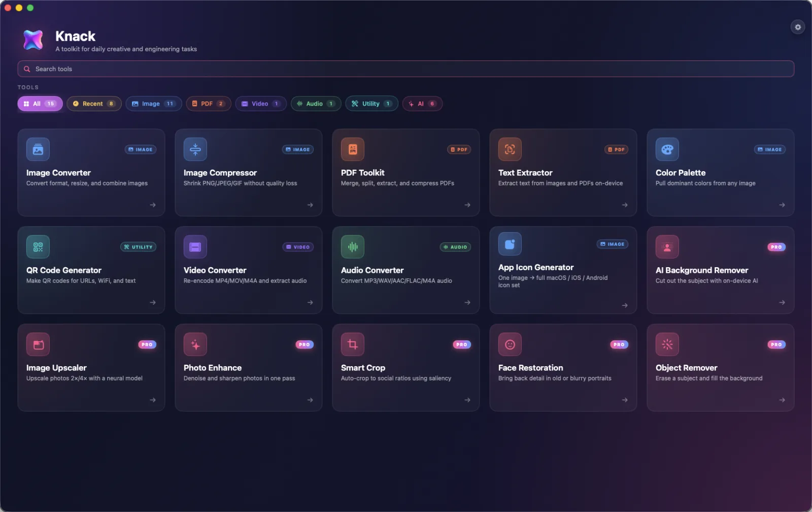Open the App Icon Generator title
This screenshot has height=512, width=812.
[536, 267]
